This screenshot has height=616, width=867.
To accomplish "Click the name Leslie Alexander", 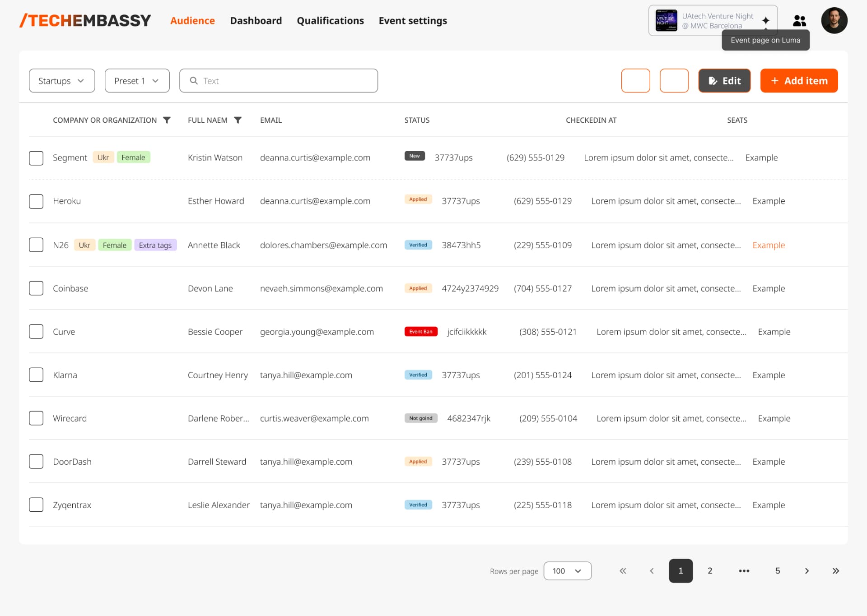I will point(219,505).
